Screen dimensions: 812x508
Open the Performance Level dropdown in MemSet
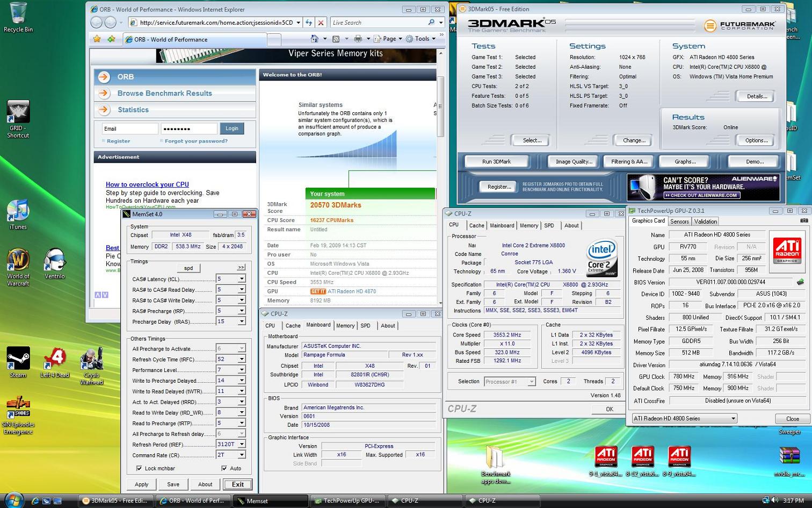[242, 370]
